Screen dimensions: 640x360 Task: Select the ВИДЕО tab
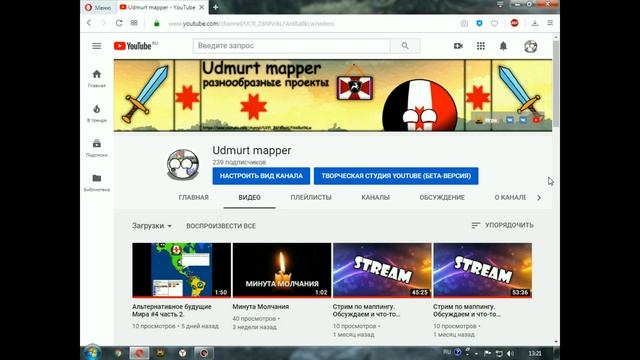(249, 198)
